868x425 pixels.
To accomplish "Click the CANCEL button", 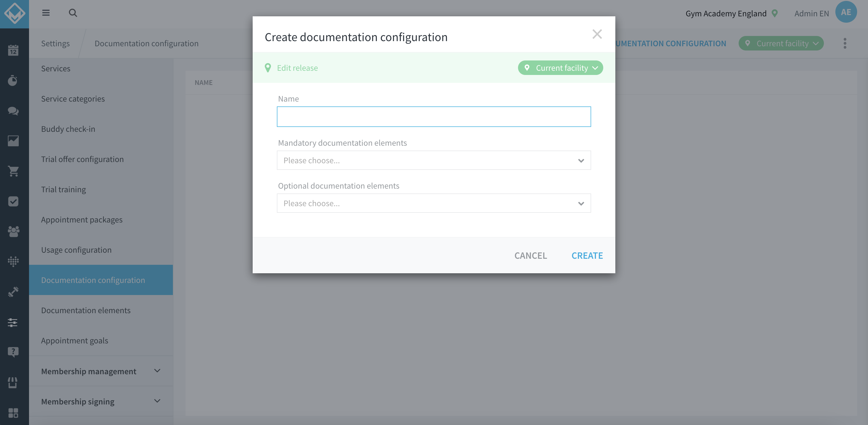I will pyautogui.click(x=530, y=255).
